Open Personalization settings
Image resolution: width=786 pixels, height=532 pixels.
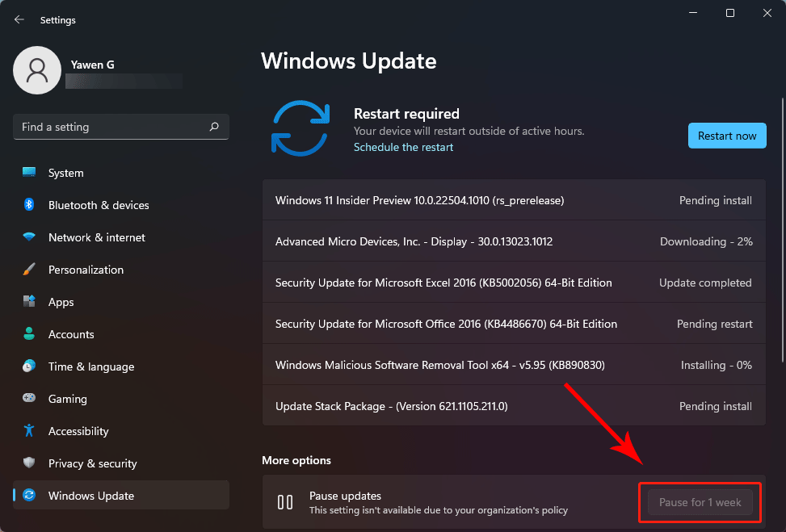pos(121,270)
